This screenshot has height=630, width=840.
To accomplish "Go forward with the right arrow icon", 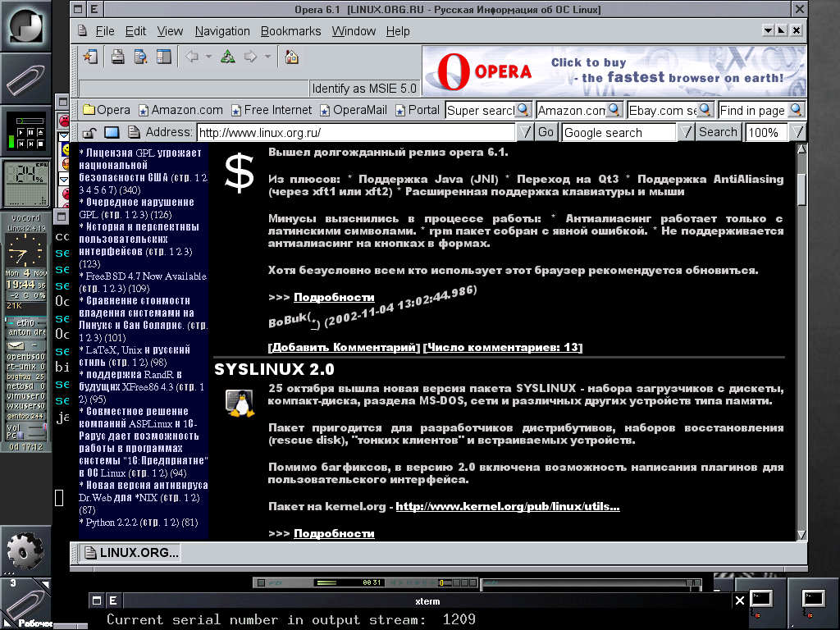I will [250, 57].
